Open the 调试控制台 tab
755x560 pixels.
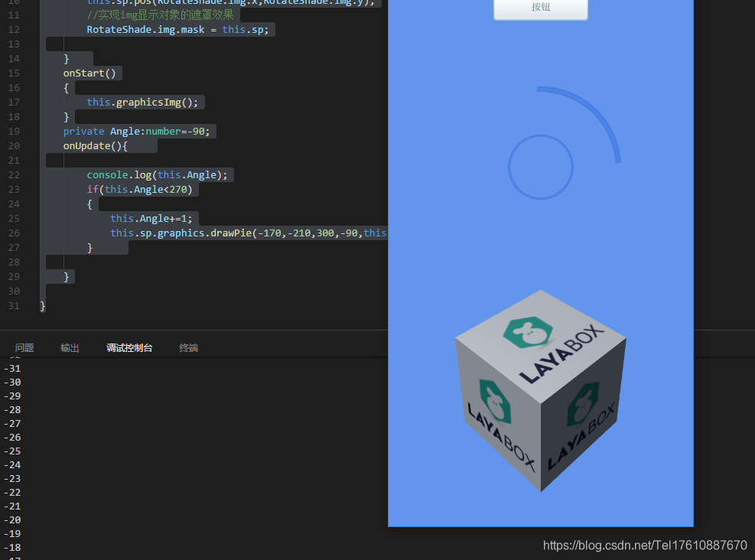tap(129, 347)
